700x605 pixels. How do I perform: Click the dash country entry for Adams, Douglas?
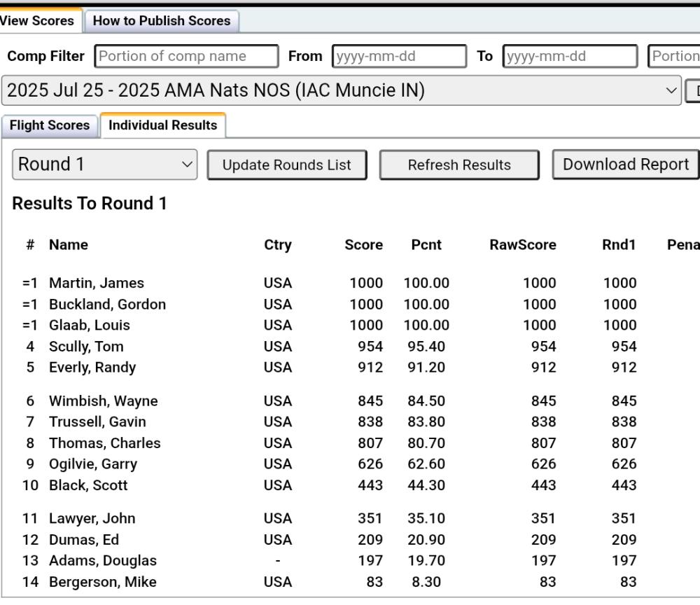tap(278, 561)
